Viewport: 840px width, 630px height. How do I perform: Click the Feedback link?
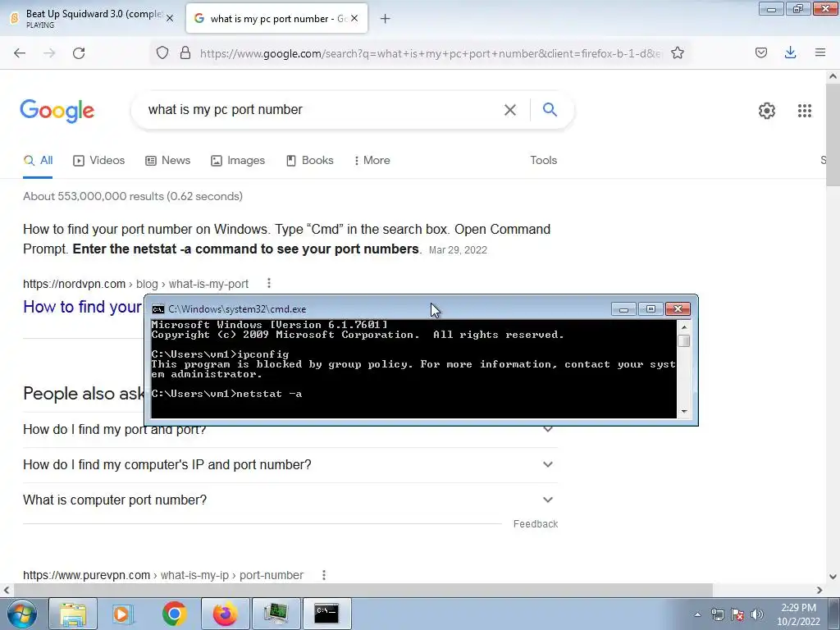point(535,524)
